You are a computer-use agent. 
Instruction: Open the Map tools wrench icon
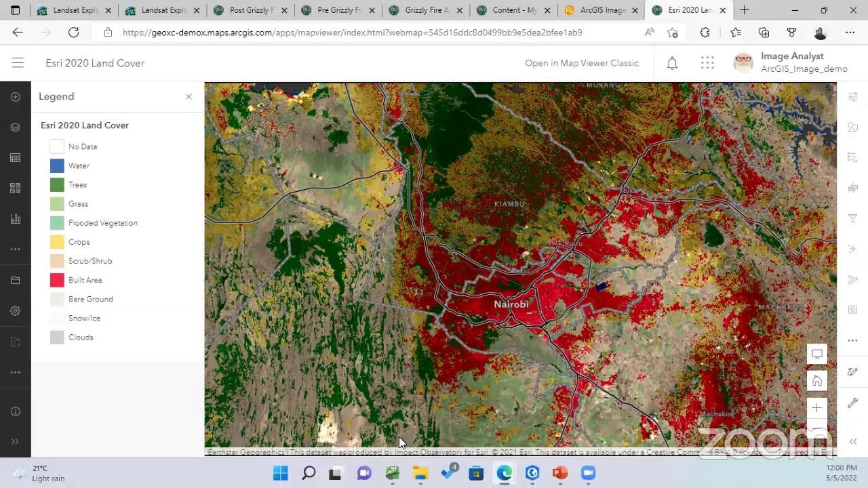coord(853,403)
